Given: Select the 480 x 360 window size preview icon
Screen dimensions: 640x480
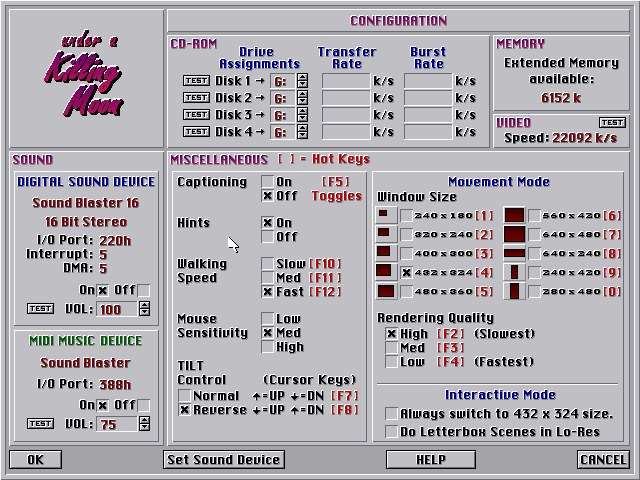Looking at the screenshot, I should (386, 291).
